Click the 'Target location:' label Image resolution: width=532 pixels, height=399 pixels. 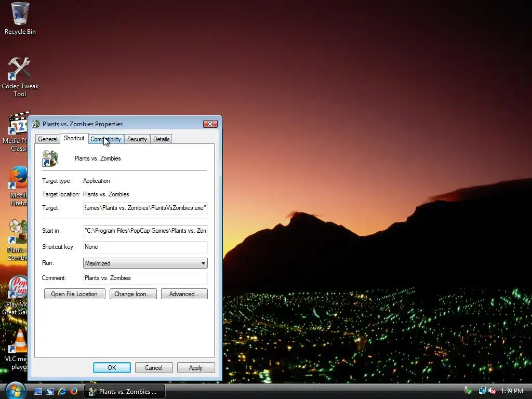[x=61, y=194]
